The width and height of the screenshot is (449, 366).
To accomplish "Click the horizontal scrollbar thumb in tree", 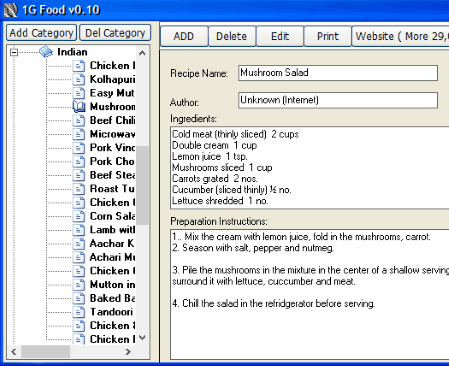I will [x=45, y=352].
